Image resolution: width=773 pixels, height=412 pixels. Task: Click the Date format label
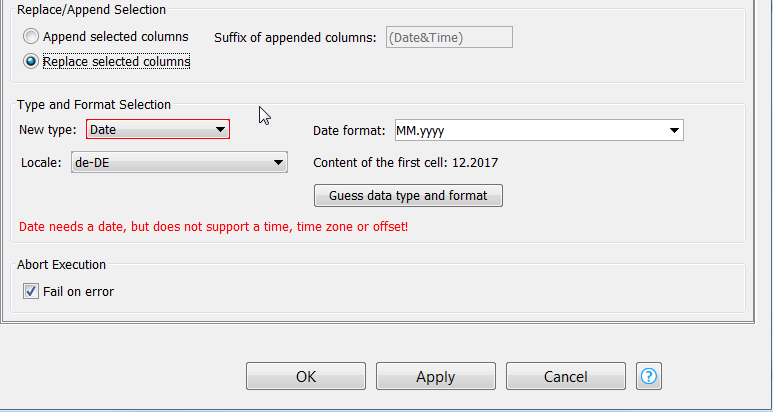point(348,130)
